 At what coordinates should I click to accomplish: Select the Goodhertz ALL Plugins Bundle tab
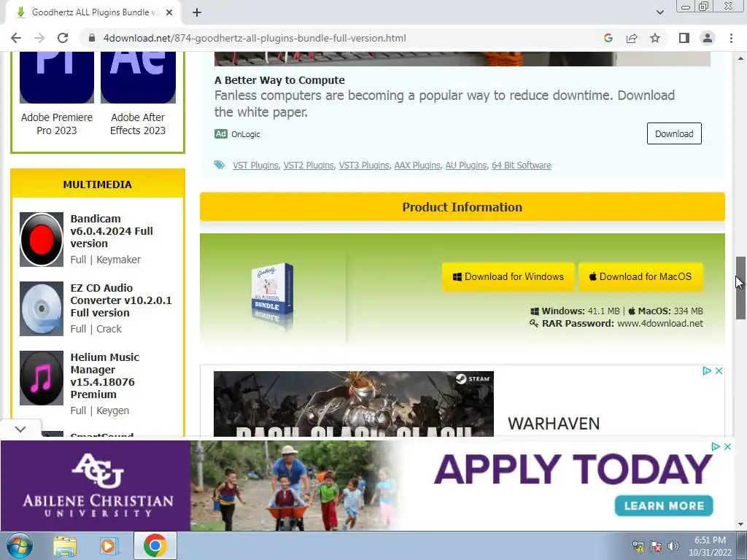tap(93, 12)
